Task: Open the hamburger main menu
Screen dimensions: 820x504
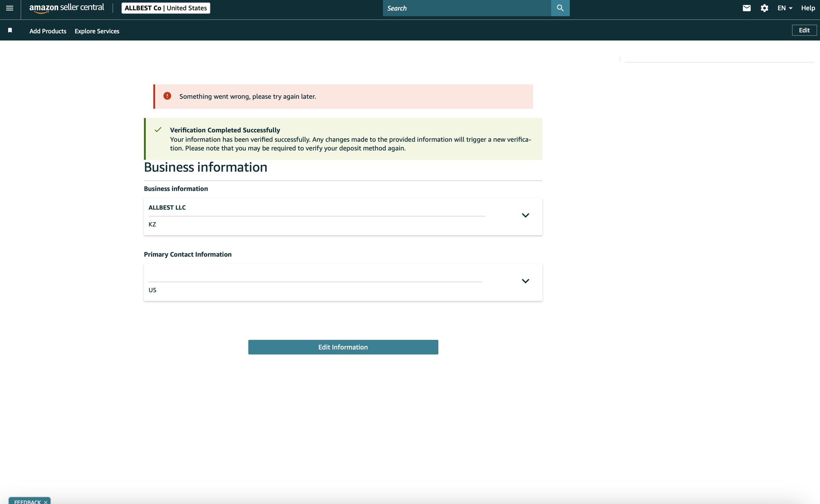Action: coord(10,8)
